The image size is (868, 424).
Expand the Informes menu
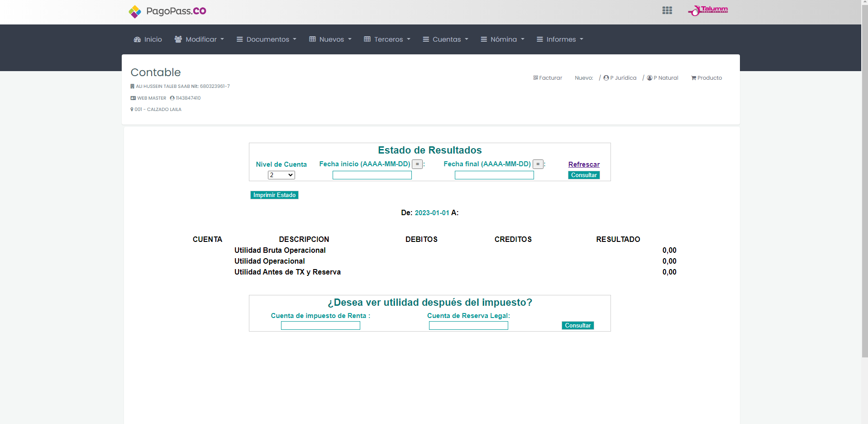(560, 39)
